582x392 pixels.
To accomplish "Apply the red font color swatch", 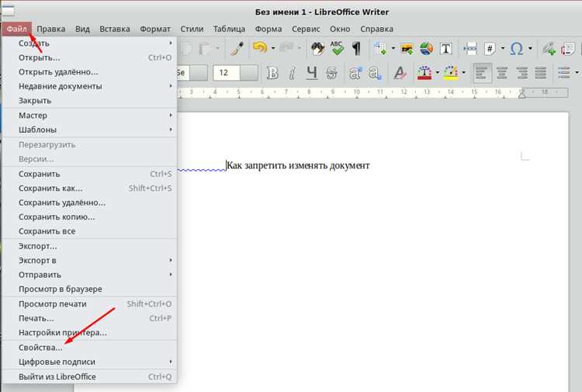I will (424, 73).
